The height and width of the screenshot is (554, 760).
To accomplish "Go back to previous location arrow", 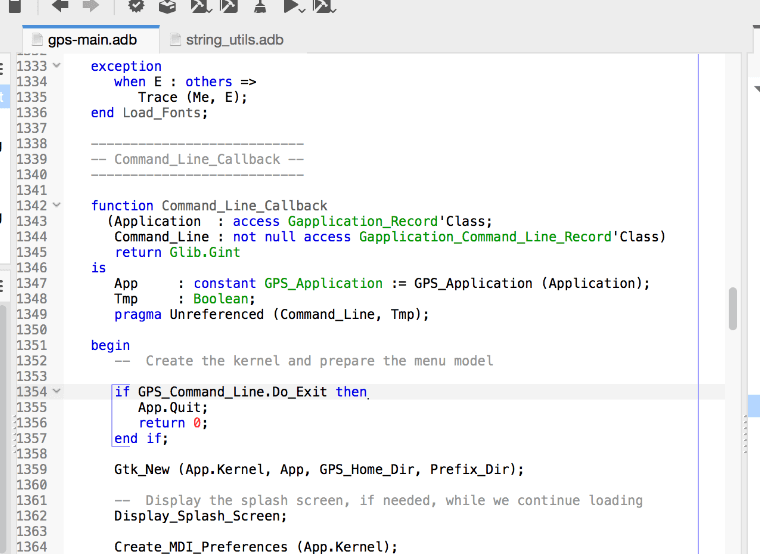I will (60, 5).
